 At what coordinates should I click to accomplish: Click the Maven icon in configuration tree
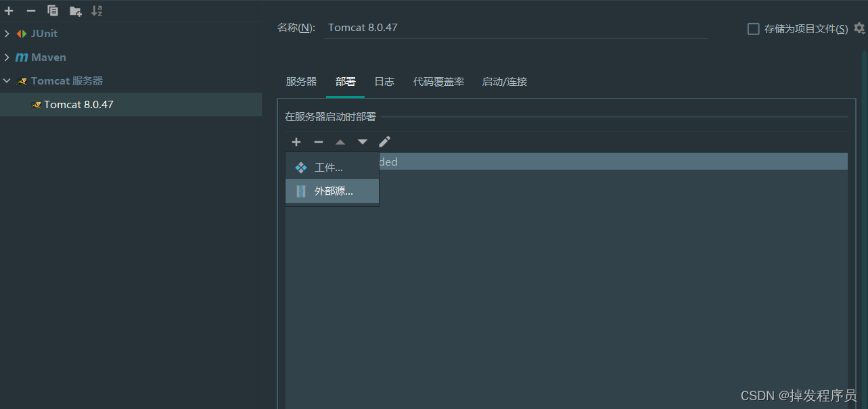pyautogui.click(x=22, y=57)
